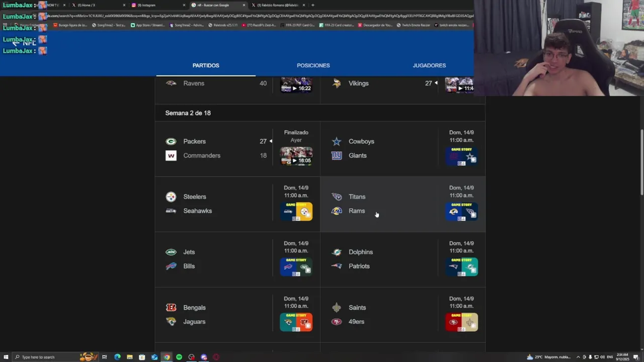
Task: Open the SongTrivia2 - Test bookmark
Action: click(108, 25)
